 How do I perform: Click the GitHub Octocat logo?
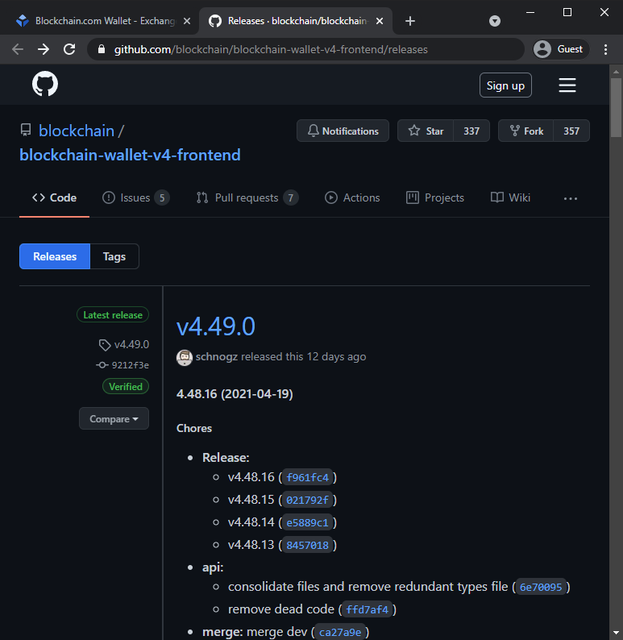pos(45,85)
